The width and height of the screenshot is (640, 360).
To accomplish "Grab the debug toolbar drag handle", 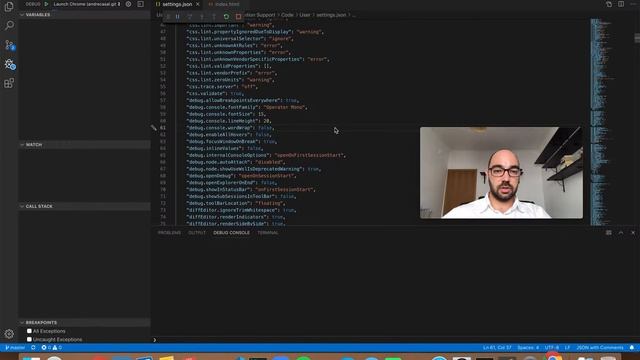I will pyautogui.click(x=168, y=16).
